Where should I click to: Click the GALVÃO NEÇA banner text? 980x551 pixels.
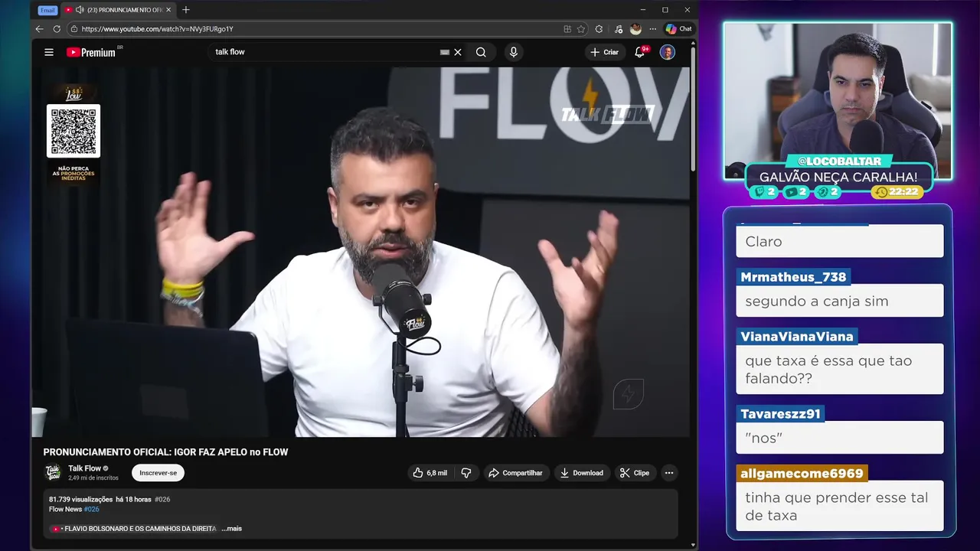(838, 177)
